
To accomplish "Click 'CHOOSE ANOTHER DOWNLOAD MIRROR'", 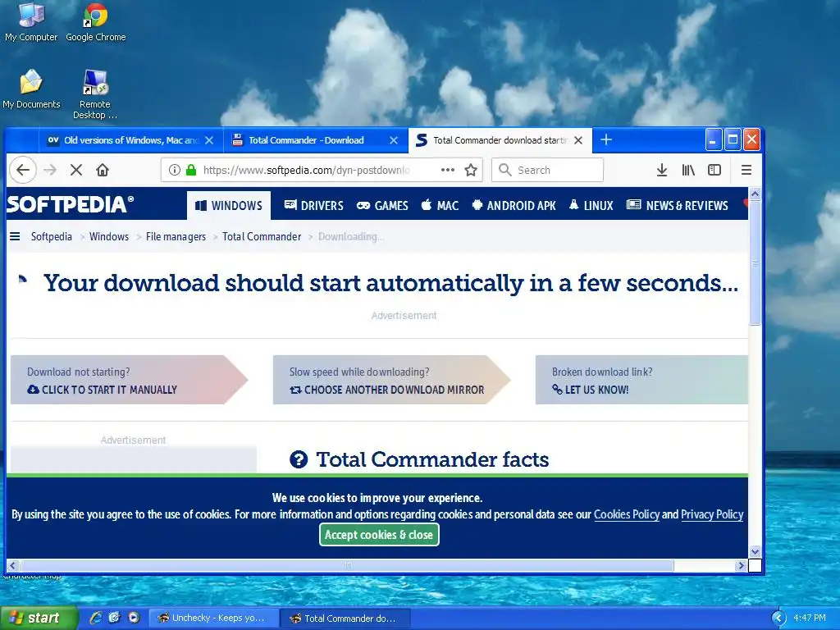I will click(x=387, y=390).
